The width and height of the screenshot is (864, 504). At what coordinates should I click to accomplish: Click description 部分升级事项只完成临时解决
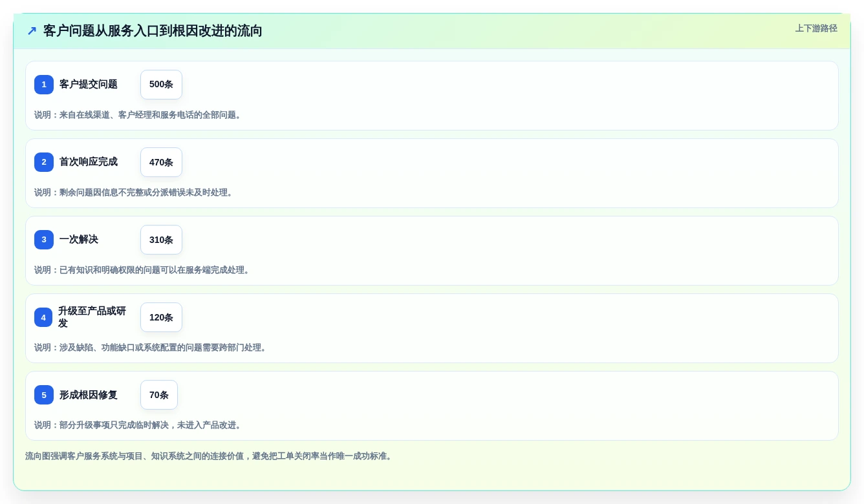click(x=139, y=425)
